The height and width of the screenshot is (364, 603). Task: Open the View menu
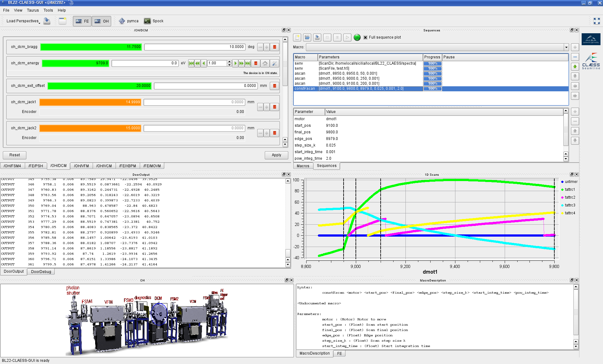tap(18, 10)
